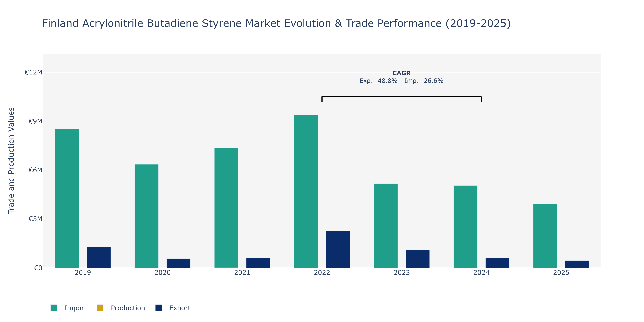Image resolution: width=644 pixels, height=322 pixels.
Task: Select the 2022 Export bar
Action: pos(338,249)
